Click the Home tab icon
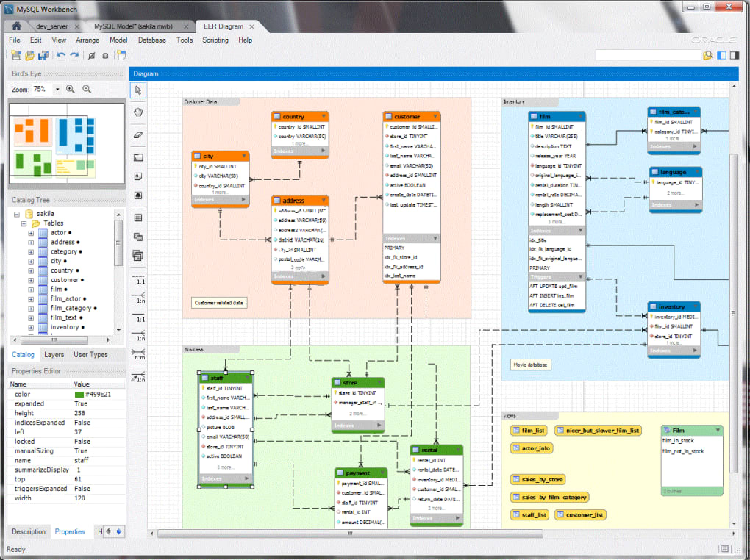Image resolution: width=750 pixels, height=560 pixels. pyautogui.click(x=16, y=26)
